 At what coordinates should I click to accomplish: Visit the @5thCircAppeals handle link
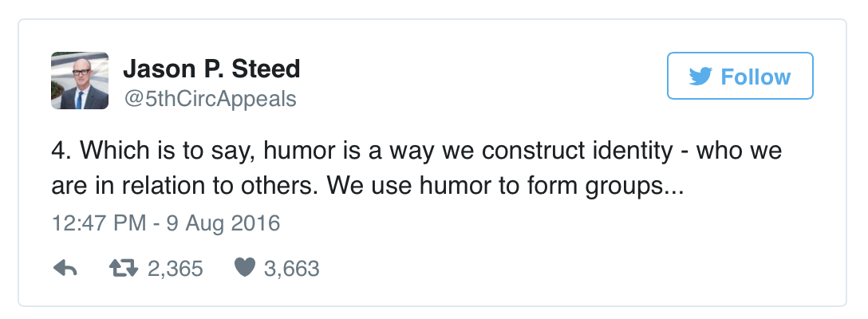point(209,99)
